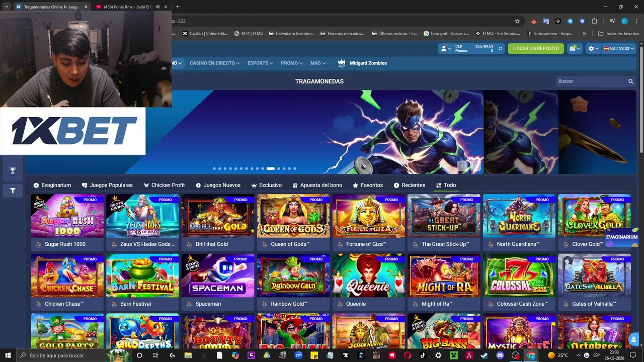Image resolution: width=644 pixels, height=362 pixels.
Task: Click the Hacer un Depósito button
Action: tap(536, 48)
